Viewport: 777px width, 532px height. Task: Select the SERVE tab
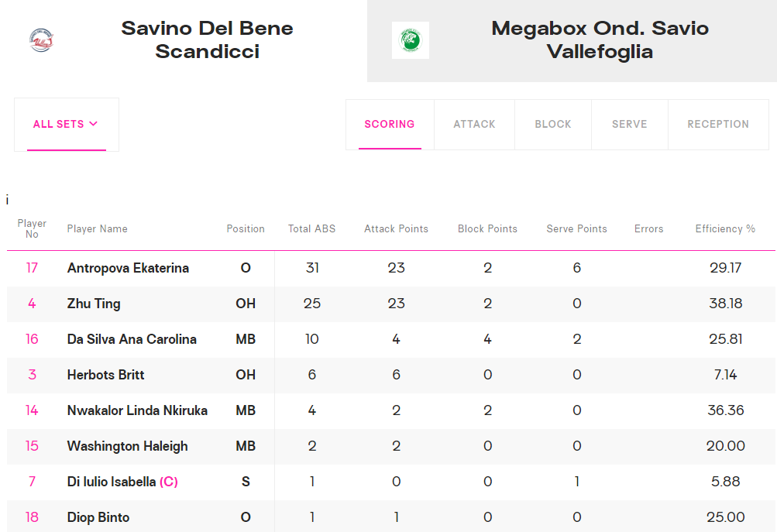[x=629, y=125]
